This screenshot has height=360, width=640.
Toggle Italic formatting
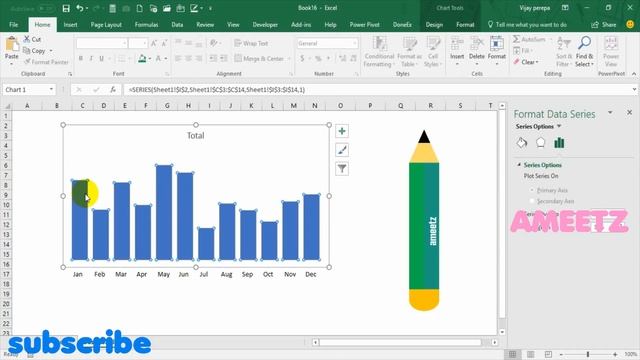(x=91, y=58)
